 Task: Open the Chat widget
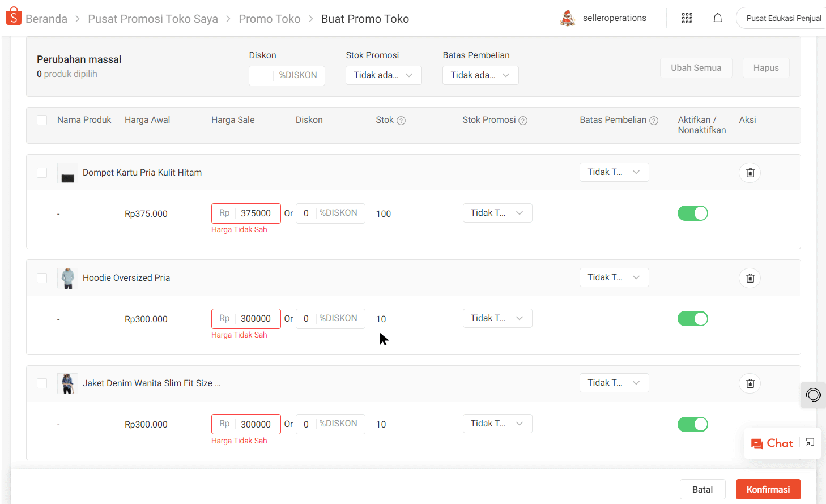(772, 443)
